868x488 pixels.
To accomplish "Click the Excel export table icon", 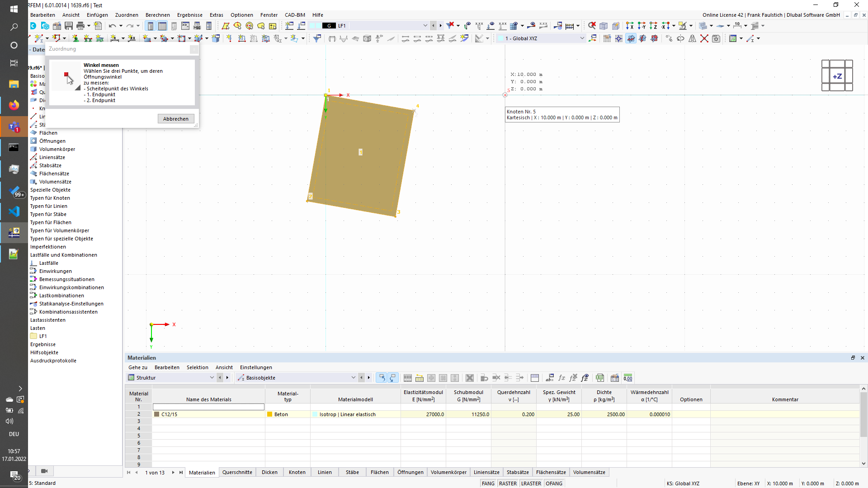I will click(600, 378).
